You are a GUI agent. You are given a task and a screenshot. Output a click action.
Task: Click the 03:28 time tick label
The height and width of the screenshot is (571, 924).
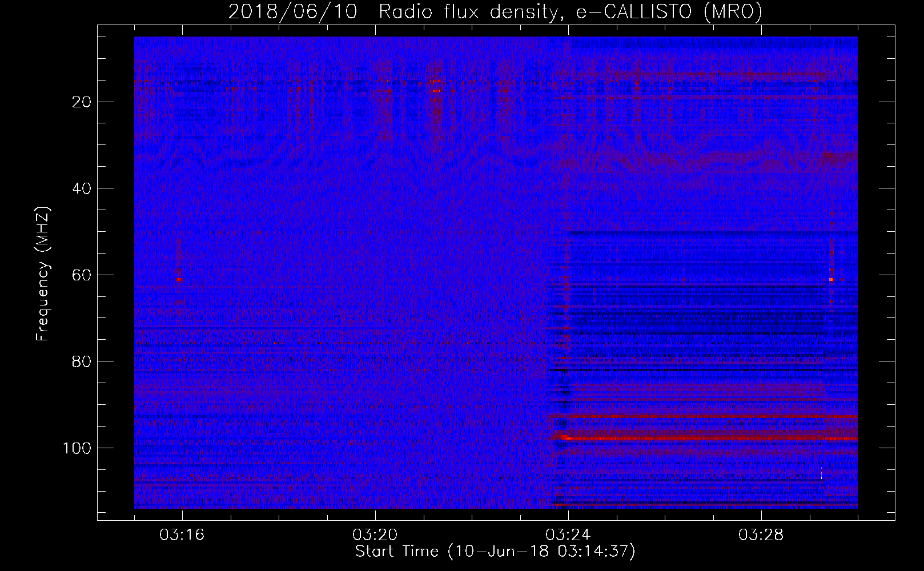pos(761,535)
